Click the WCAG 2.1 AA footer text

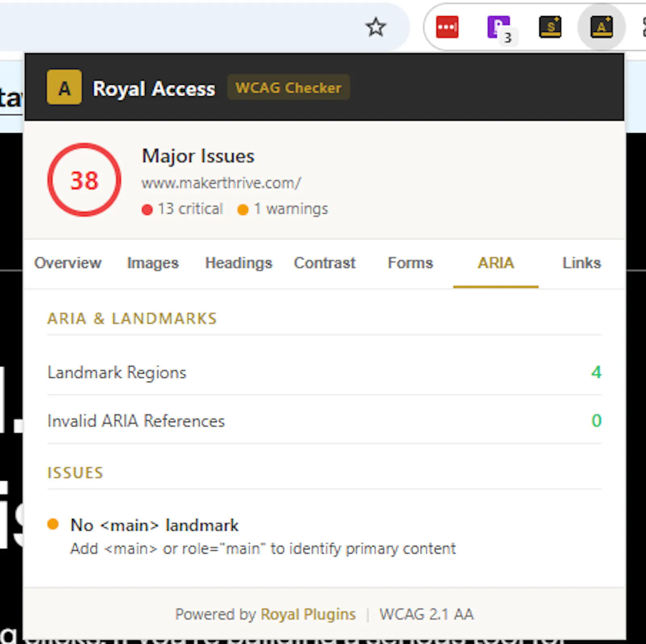click(426, 614)
